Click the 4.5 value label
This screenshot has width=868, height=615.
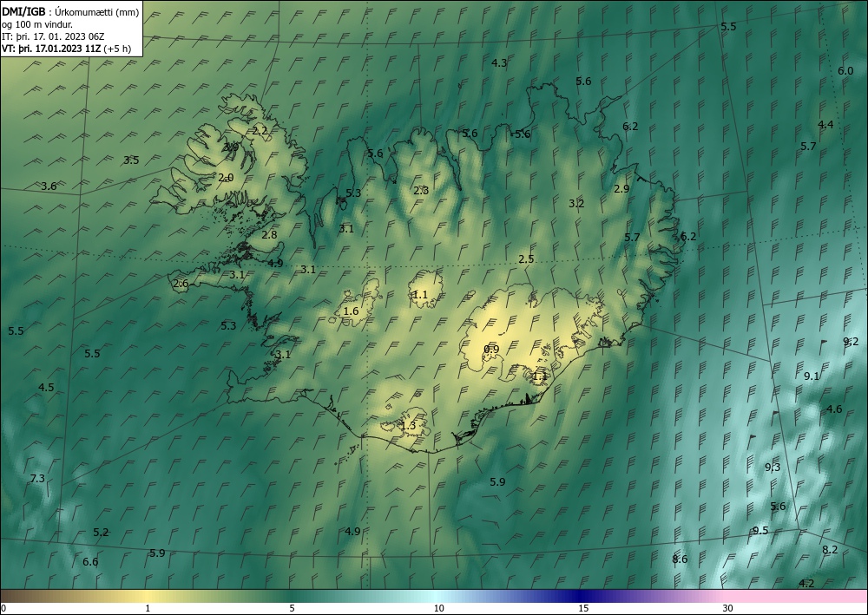(x=47, y=387)
